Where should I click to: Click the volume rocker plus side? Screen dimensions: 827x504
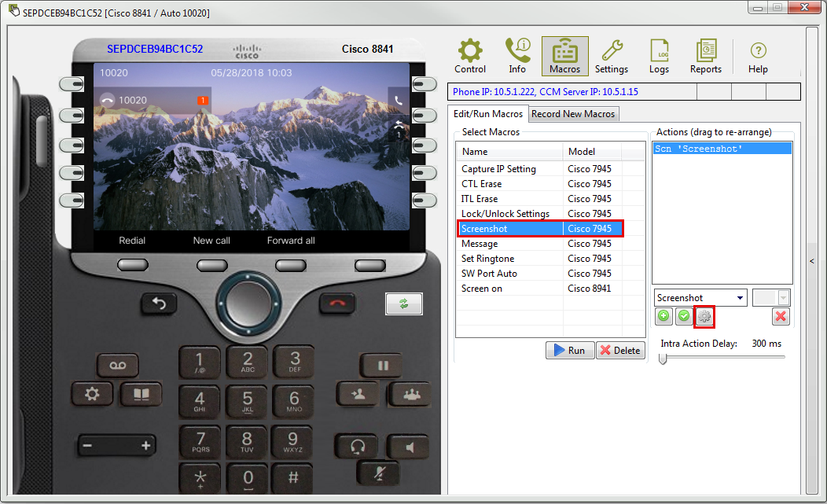click(x=146, y=446)
